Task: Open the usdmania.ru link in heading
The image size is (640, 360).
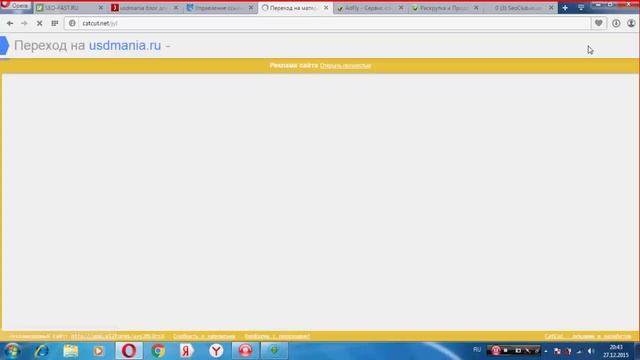Action: [x=125, y=45]
